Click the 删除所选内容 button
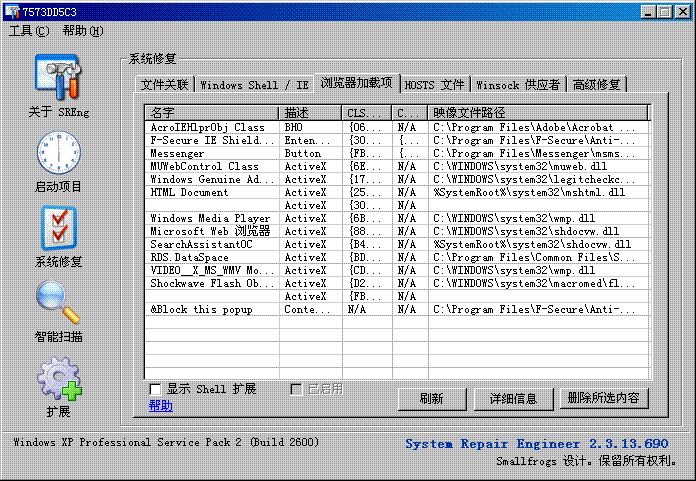 click(x=604, y=398)
